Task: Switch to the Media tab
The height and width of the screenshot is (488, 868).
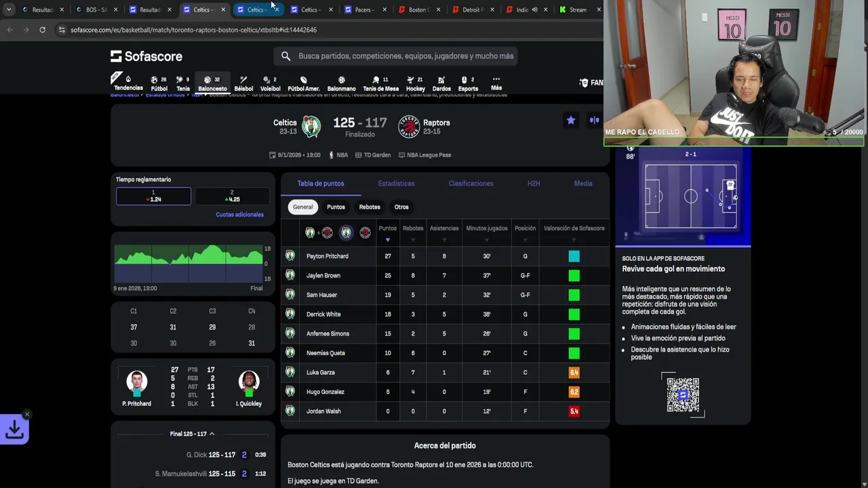Action: (x=583, y=184)
